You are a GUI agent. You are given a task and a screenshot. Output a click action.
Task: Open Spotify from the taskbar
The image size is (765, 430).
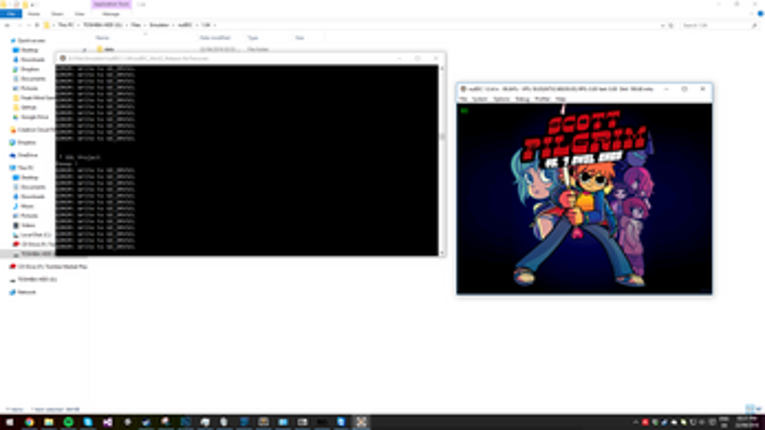tap(68, 422)
